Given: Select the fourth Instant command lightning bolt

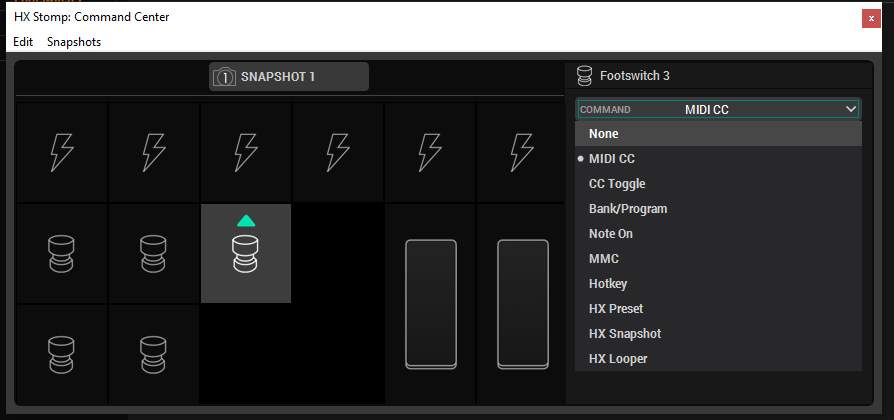Looking at the screenshot, I should point(338,152).
